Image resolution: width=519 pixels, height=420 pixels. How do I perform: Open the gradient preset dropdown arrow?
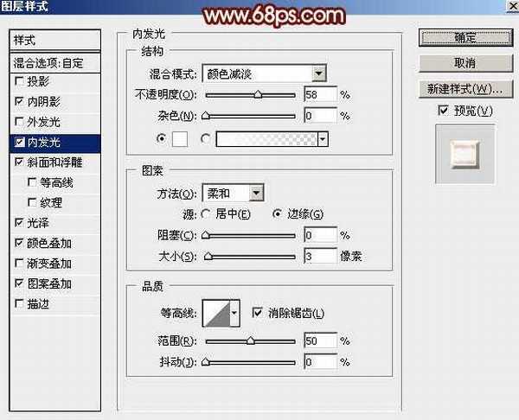click(x=323, y=139)
